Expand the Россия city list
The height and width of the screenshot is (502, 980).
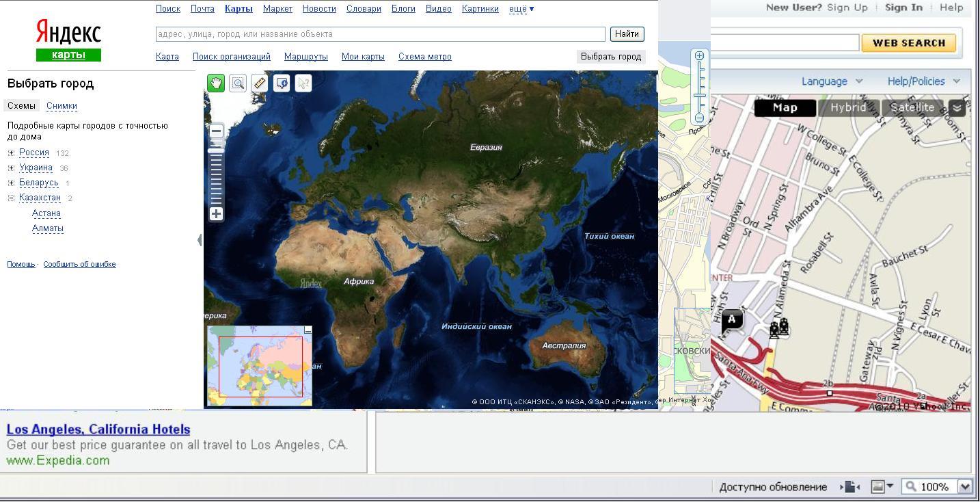(x=11, y=153)
